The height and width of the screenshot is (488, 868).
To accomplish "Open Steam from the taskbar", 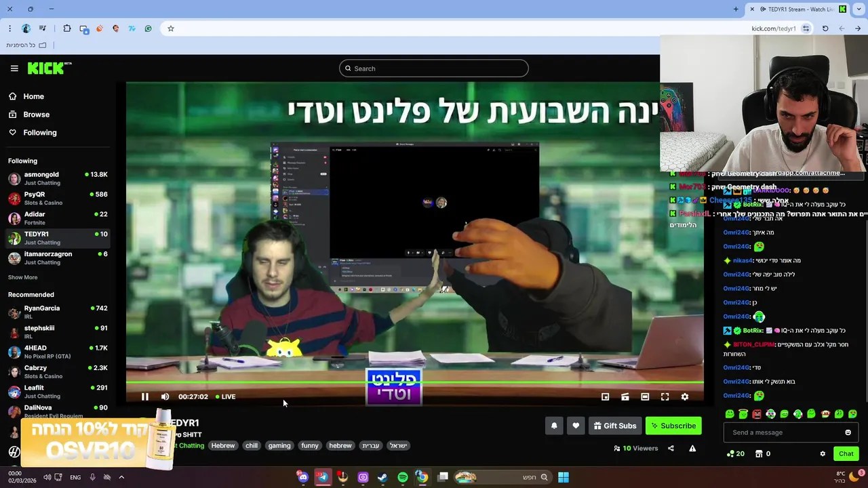I will (x=382, y=477).
